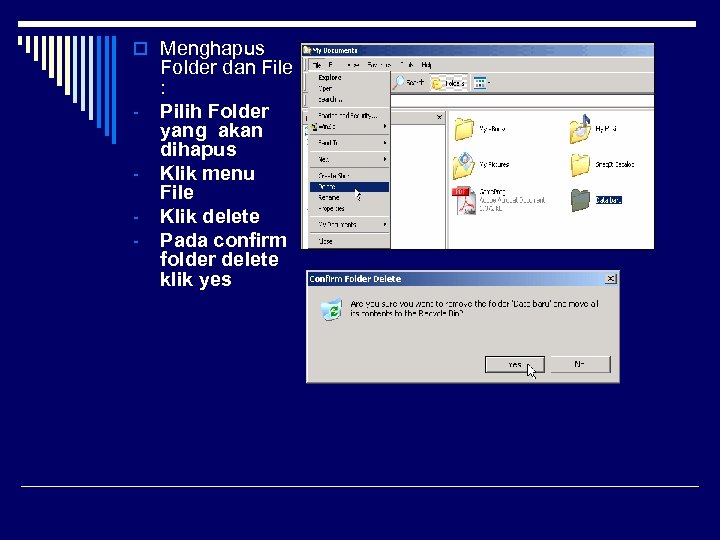Viewport: 720px width, 540px height.
Task: Expand the Send To submenu
Action: coord(349,143)
